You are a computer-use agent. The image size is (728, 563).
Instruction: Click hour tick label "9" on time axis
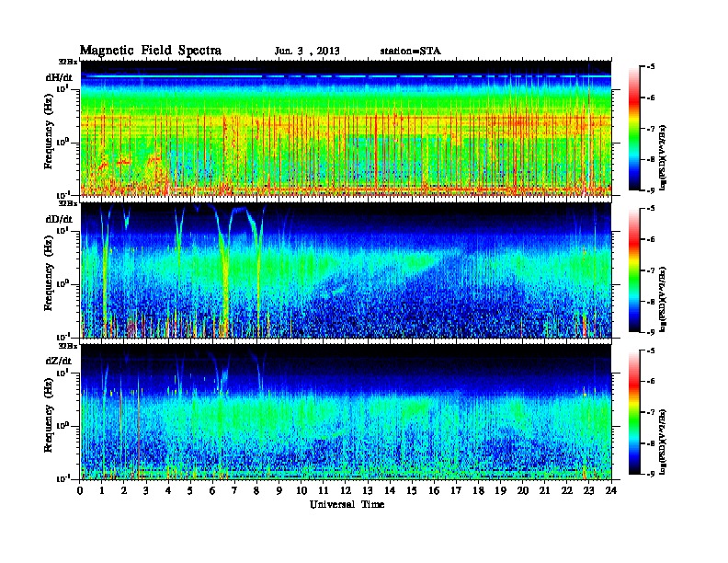click(x=279, y=490)
